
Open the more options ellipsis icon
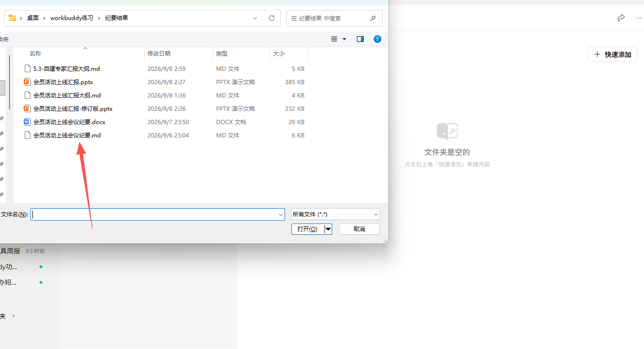[x=638, y=18]
